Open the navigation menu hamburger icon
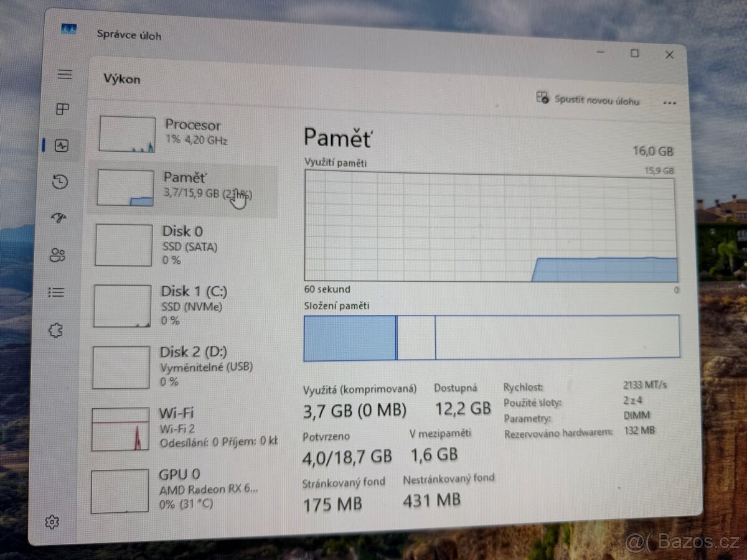Viewport: 747px width, 560px height. coord(63,74)
